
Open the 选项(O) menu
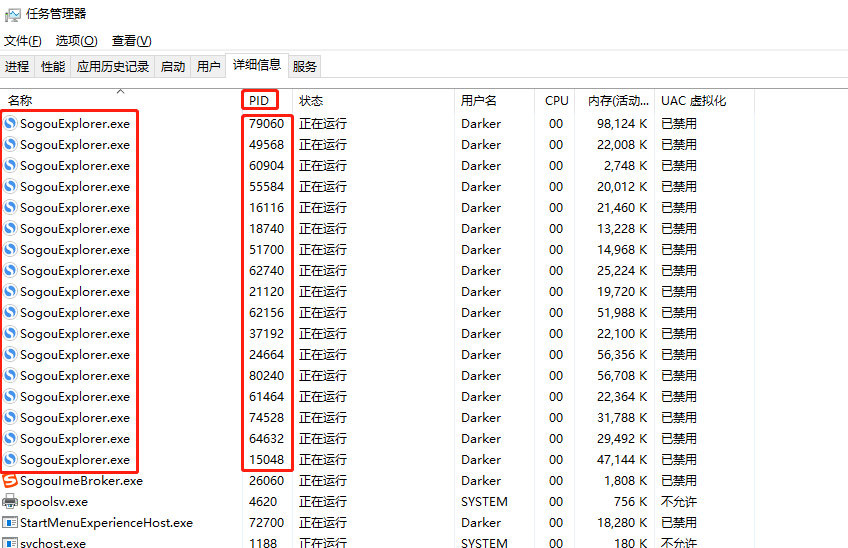coord(76,41)
